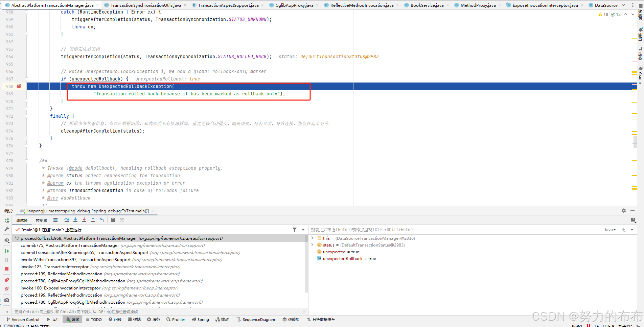Open the Java language dropdown in watches
644x327 pixels.
pos(610,230)
